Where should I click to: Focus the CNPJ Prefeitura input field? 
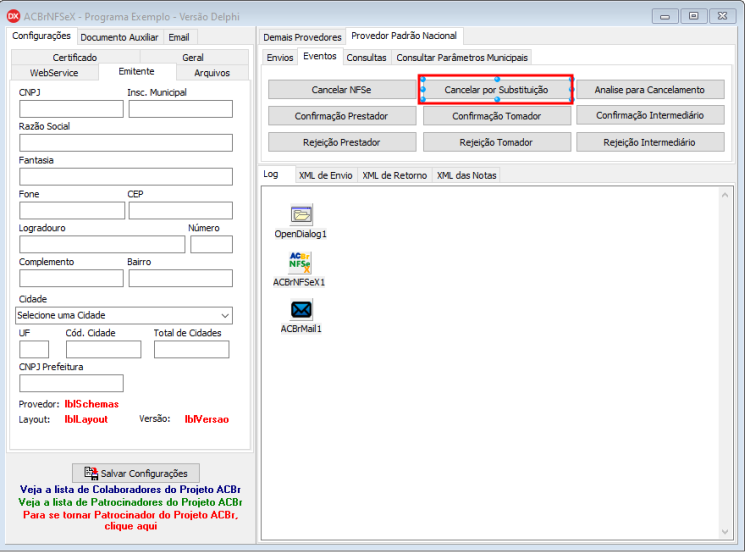point(71,384)
